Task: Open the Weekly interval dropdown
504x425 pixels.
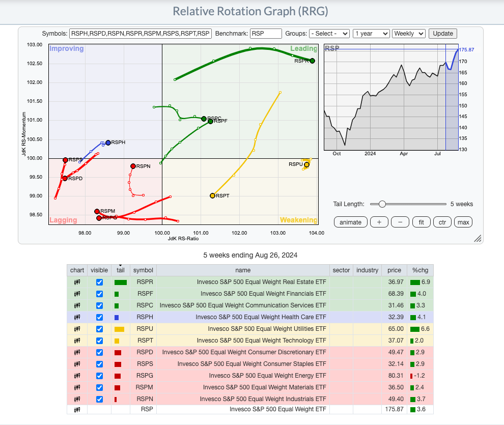Action: 408,34
